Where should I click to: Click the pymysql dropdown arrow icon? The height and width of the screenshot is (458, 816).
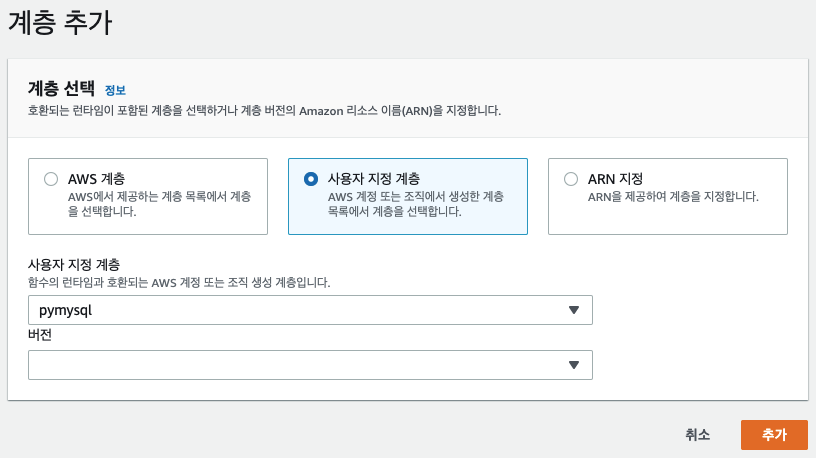pos(573,310)
